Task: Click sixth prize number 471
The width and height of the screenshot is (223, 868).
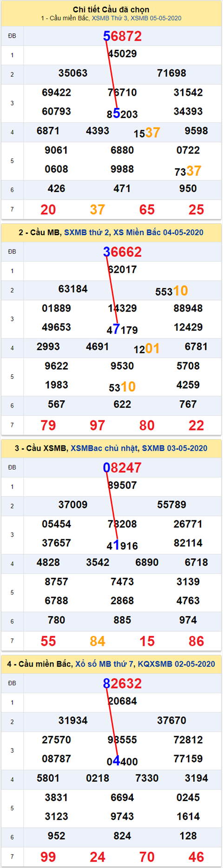Action: coord(122,189)
